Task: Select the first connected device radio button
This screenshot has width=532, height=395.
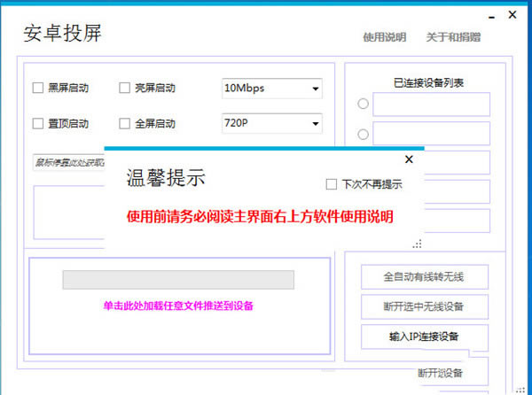Action: [x=363, y=105]
